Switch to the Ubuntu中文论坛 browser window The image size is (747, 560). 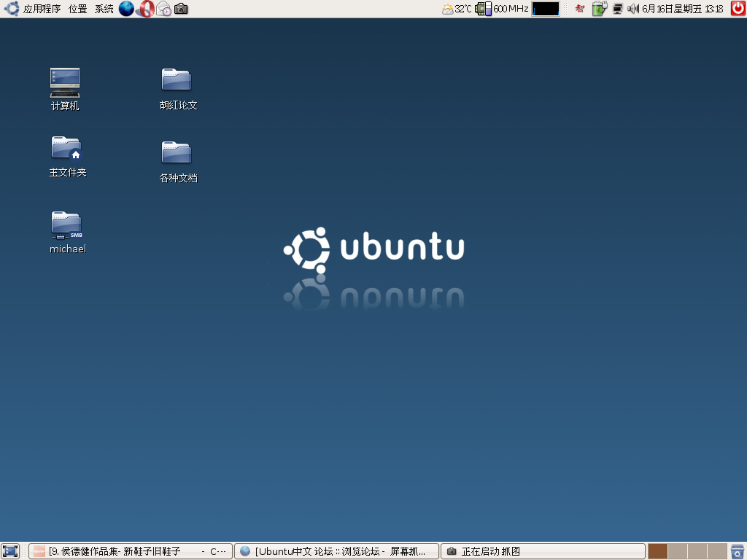[x=336, y=551]
